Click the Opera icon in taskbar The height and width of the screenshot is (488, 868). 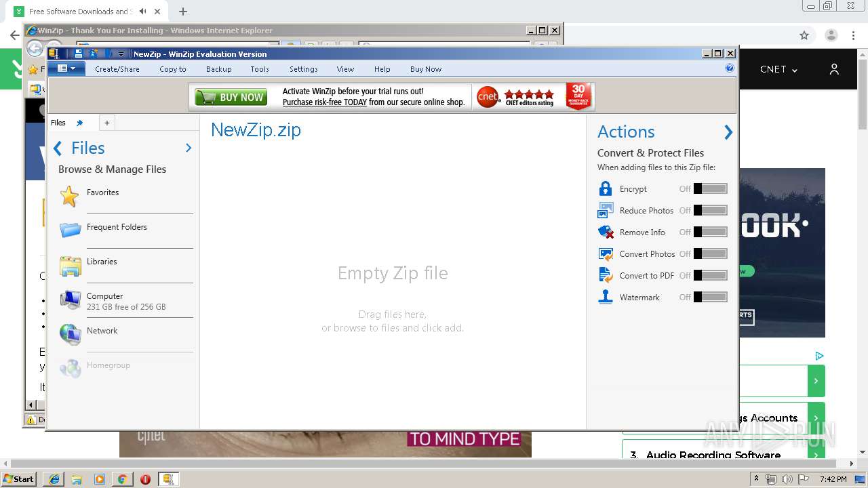[145, 479]
